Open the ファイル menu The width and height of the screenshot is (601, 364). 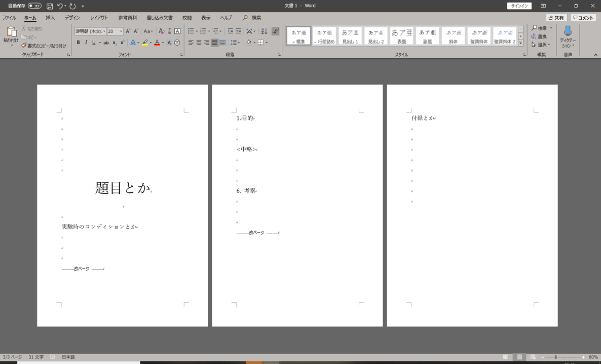coord(9,18)
